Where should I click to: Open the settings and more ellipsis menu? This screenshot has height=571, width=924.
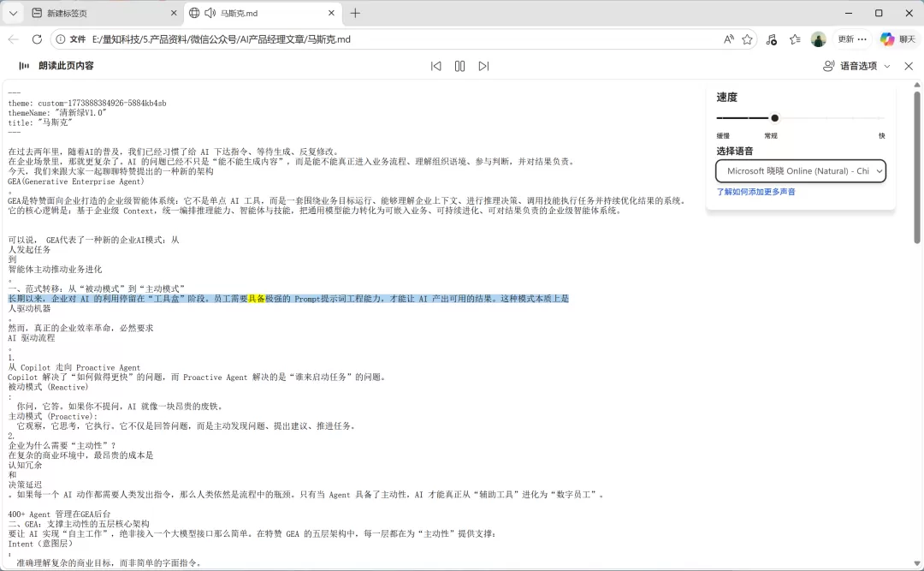(x=862, y=39)
